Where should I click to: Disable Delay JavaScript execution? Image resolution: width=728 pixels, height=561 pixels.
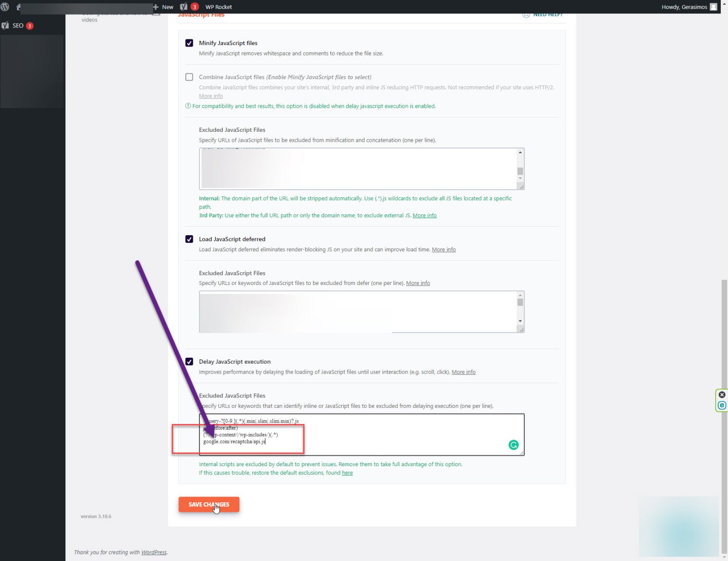[189, 361]
